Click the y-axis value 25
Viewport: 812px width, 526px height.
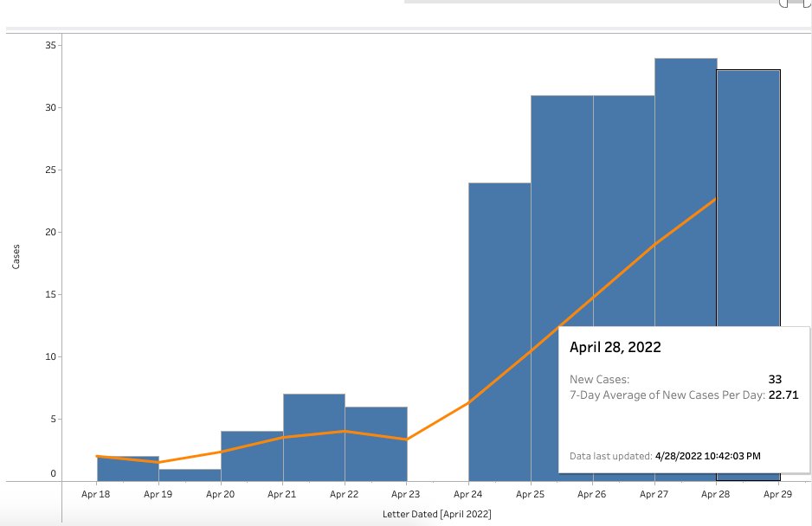[x=50, y=170]
